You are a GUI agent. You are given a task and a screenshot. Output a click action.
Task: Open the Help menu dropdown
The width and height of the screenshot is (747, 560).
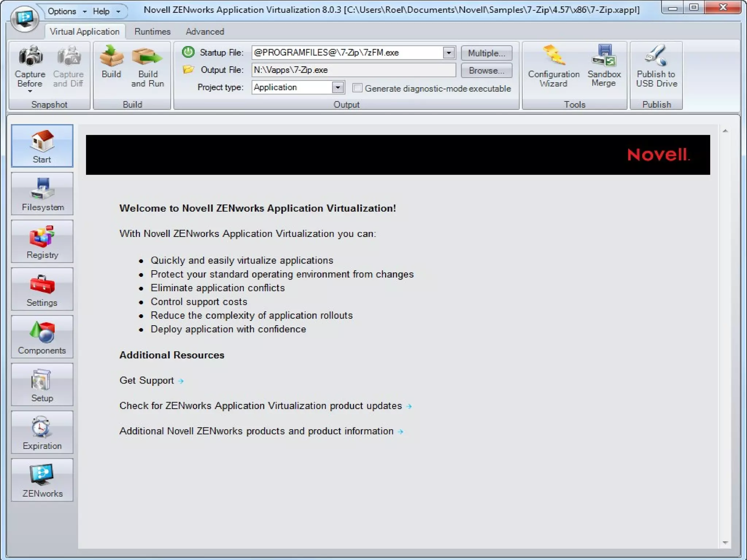point(106,11)
